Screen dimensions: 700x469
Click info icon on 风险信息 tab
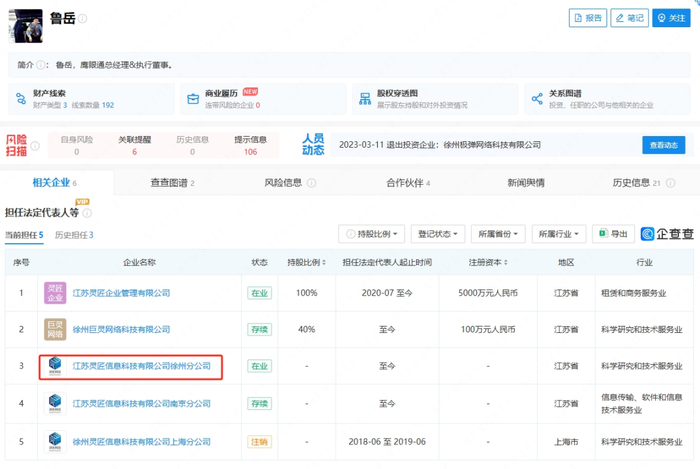[312, 183]
